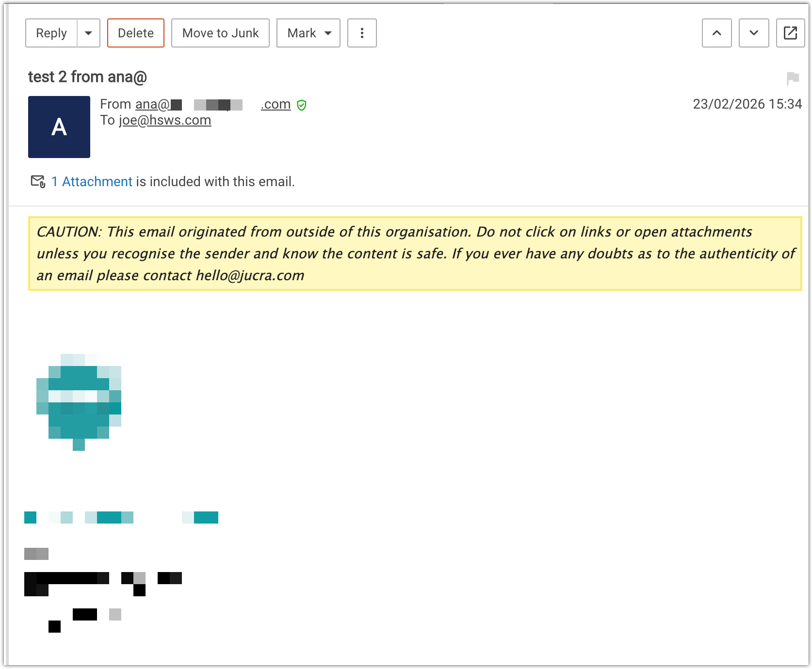Delete this email message
This screenshot has height=669, width=812.
136,33
